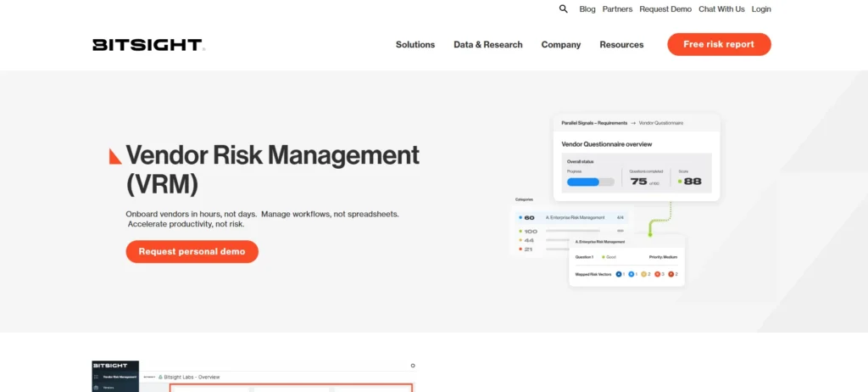The height and width of the screenshot is (392, 868).
Task: Click the dark blue A mapped risk vector badge
Action: pyautogui.click(x=619, y=274)
